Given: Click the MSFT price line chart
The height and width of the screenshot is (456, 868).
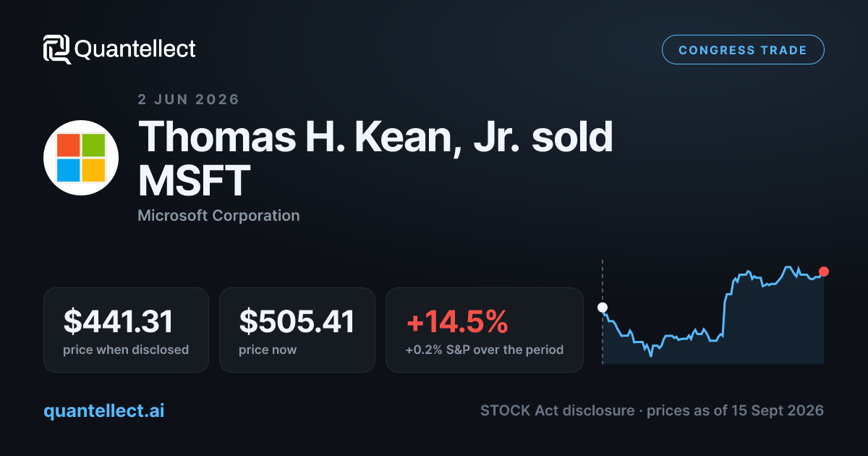Looking at the screenshot, I should pyautogui.click(x=713, y=311).
